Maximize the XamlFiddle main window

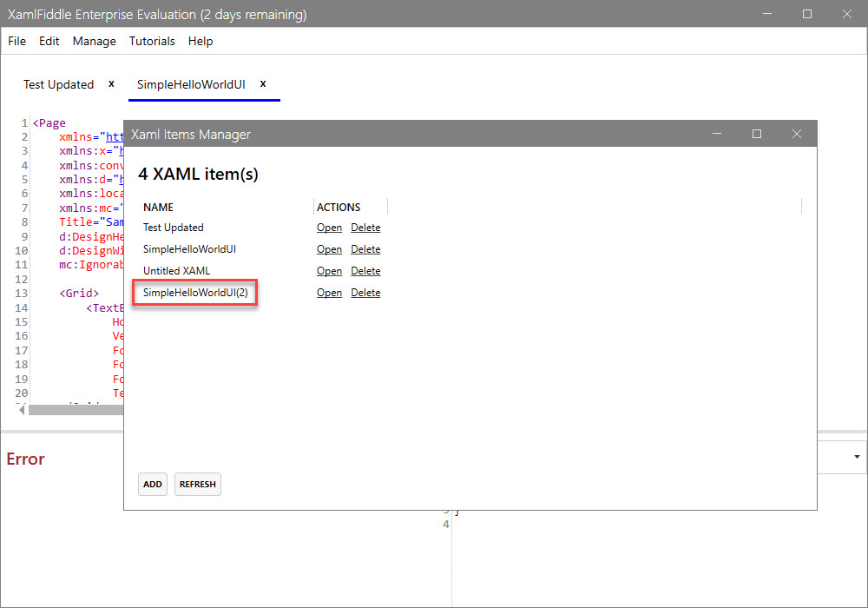[x=807, y=14]
